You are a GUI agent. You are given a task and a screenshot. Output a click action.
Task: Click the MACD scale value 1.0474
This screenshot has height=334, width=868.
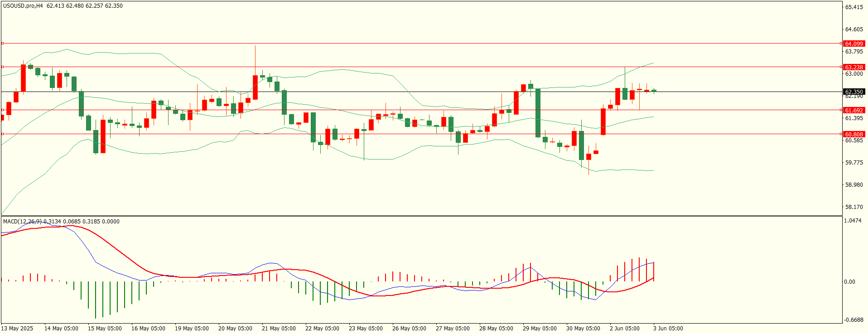(x=853, y=221)
